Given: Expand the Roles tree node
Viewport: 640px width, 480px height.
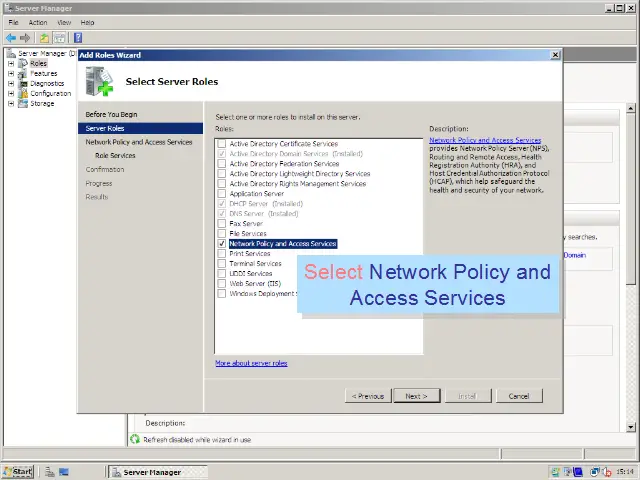Looking at the screenshot, I should point(11,63).
